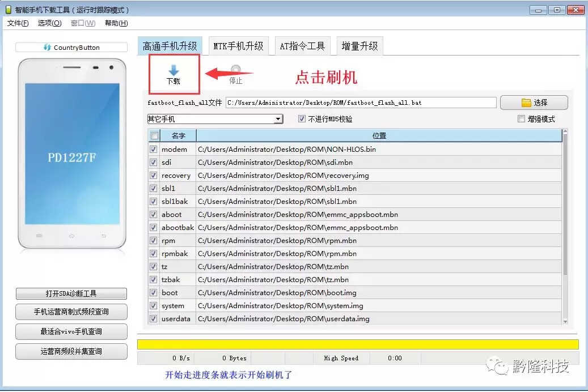Uncheck the boot partition checkbox
588x392 pixels.
pyautogui.click(x=153, y=293)
